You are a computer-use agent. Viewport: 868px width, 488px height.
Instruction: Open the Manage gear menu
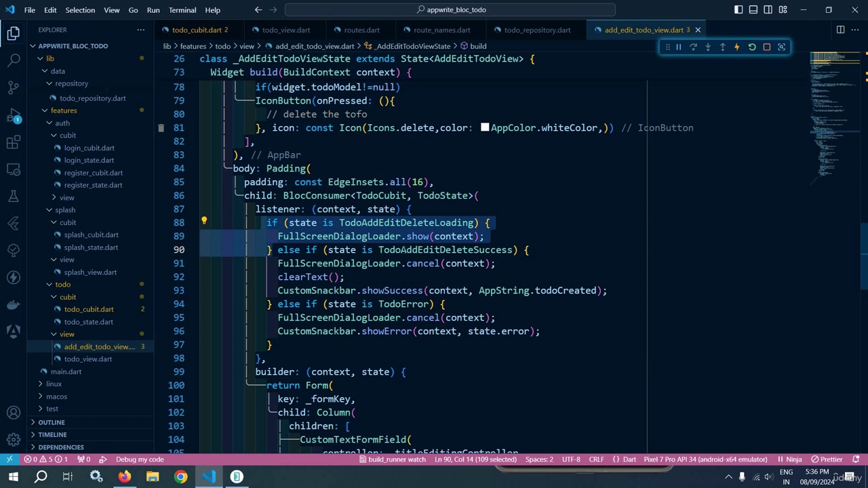click(14, 440)
